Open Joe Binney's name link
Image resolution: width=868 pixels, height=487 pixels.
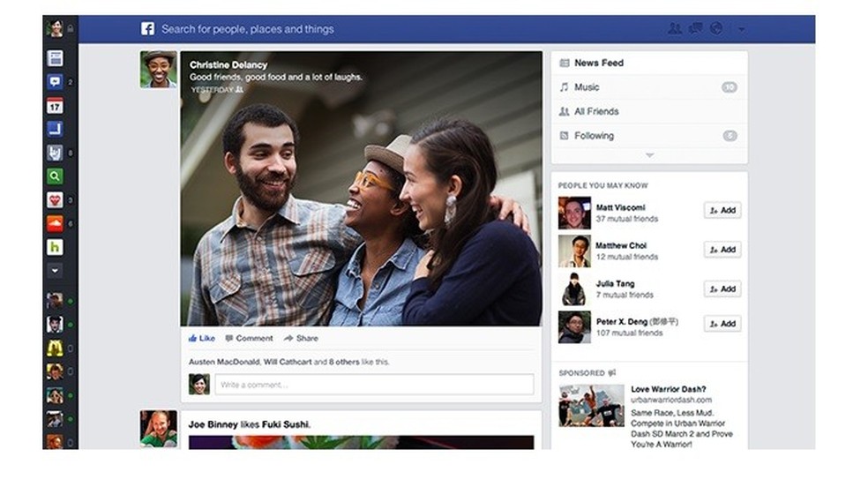pyautogui.click(x=213, y=424)
